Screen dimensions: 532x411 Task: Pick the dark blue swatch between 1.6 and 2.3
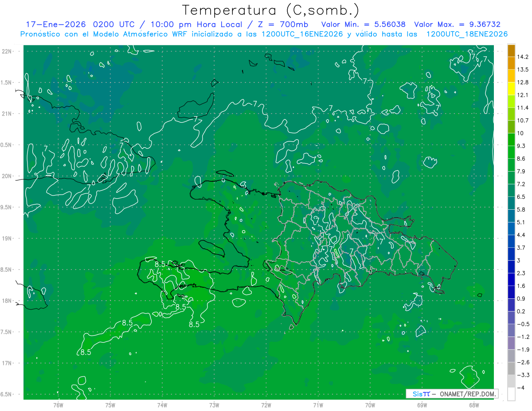[x=511, y=280]
